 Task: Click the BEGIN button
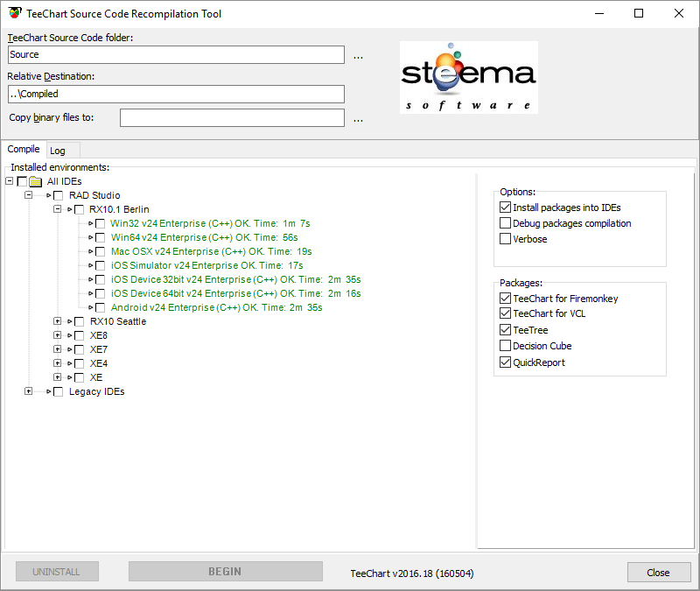click(226, 572)
